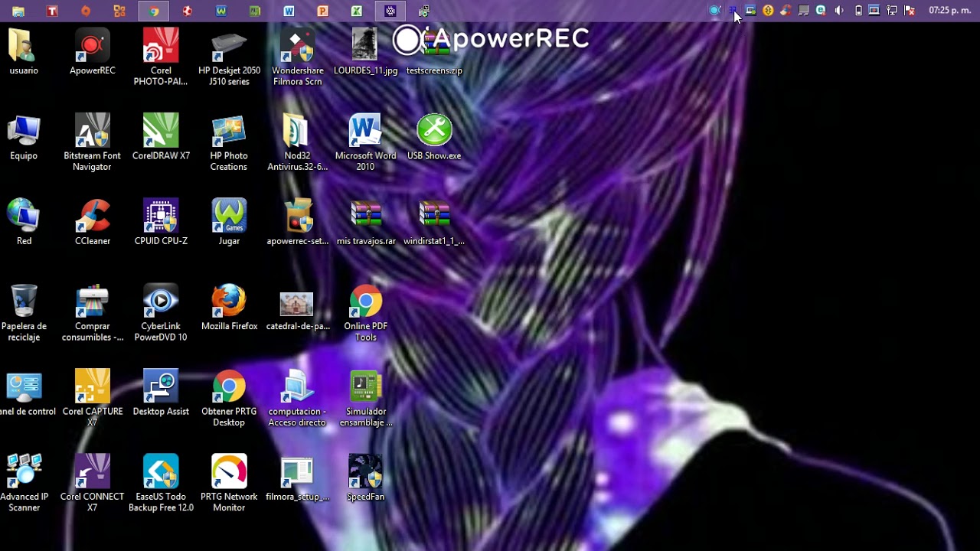Image resolution: width=980 pixels, height=551 pixels.
Task: Open Wondershare Filmora Scrn shortcut
Action: pyautogui.click(x=297, y=57)
